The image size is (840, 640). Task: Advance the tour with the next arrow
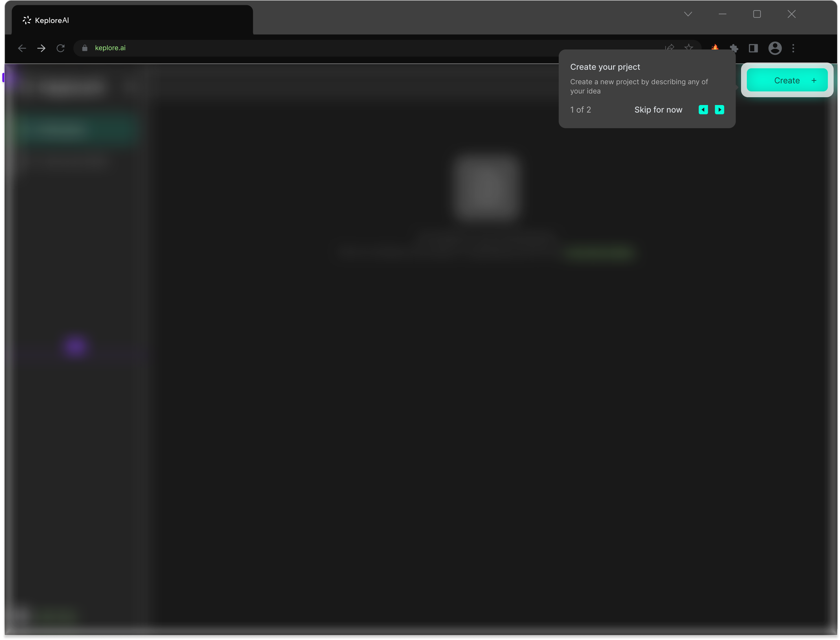[720, 110]
